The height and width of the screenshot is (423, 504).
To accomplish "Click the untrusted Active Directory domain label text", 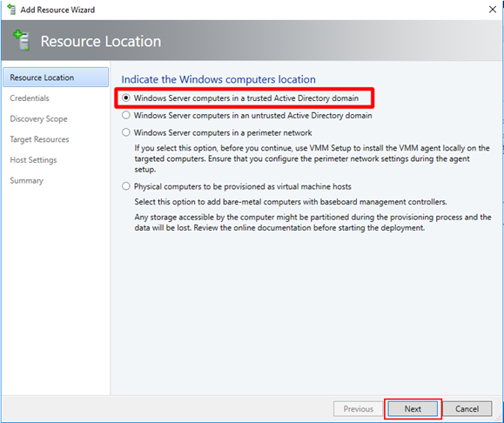I will point(253,116).
